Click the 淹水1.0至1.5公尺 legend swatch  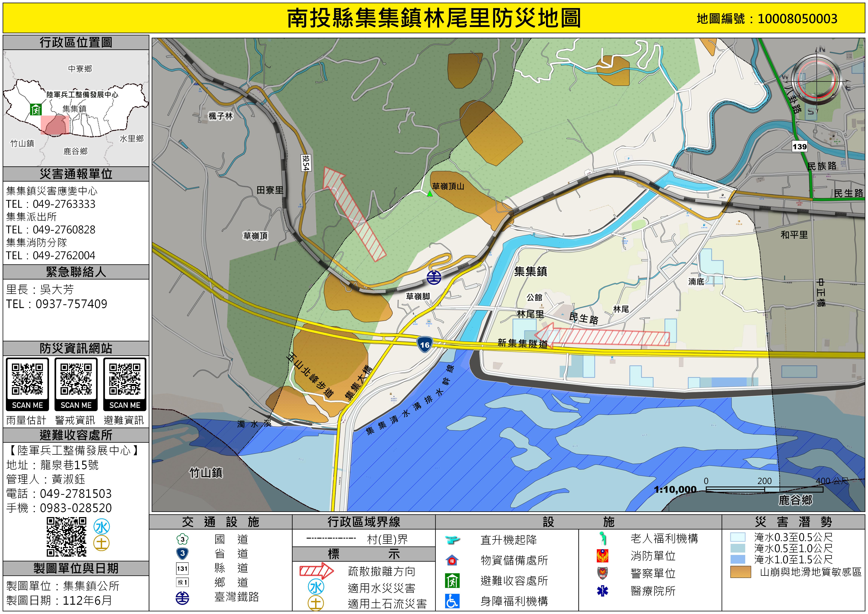[738, 559]
